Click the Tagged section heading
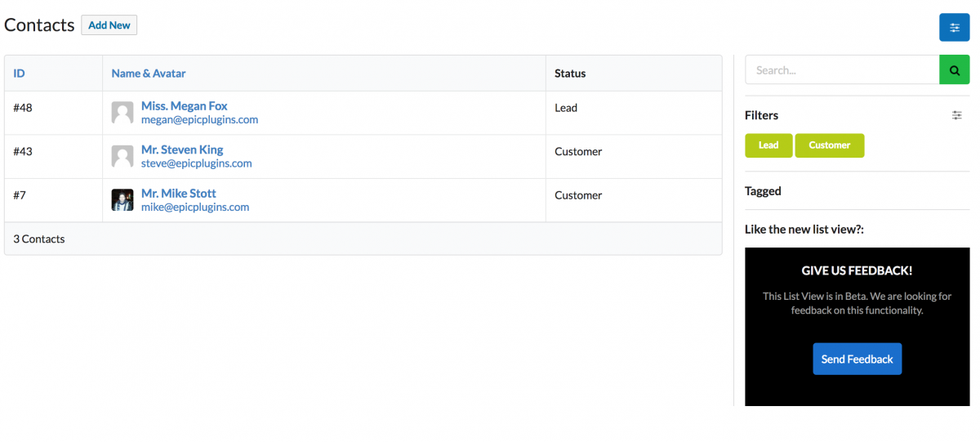 coord(763,191)
